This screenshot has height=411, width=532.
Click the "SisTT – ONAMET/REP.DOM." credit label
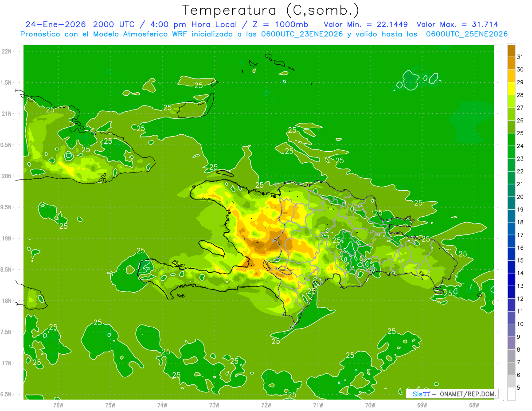pyautogui.click(x=452, y=393)
